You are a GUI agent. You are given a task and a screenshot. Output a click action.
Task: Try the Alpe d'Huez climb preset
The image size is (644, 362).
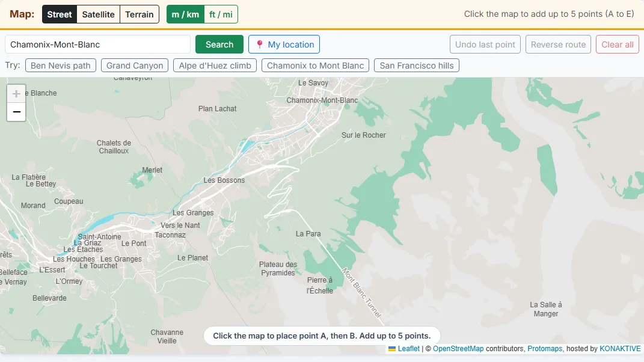215,66
